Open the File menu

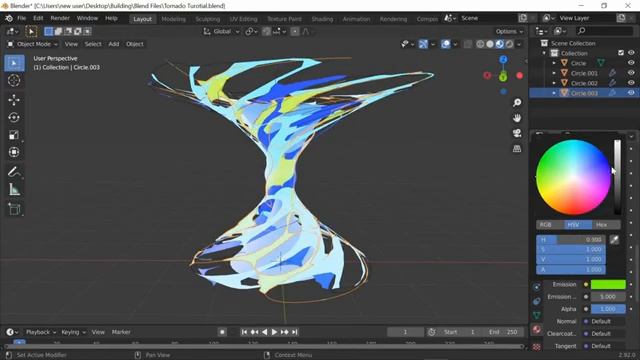pyautogui.click(x=22, y=18)
